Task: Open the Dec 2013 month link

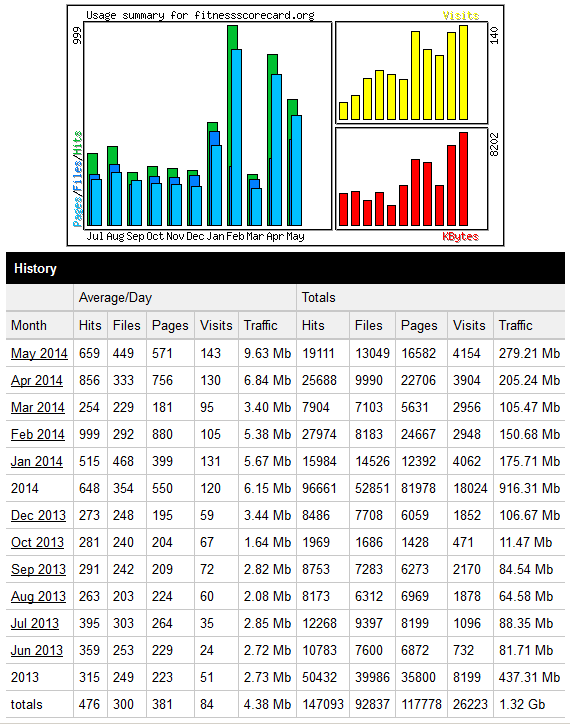Action: (x=38, y=515)
